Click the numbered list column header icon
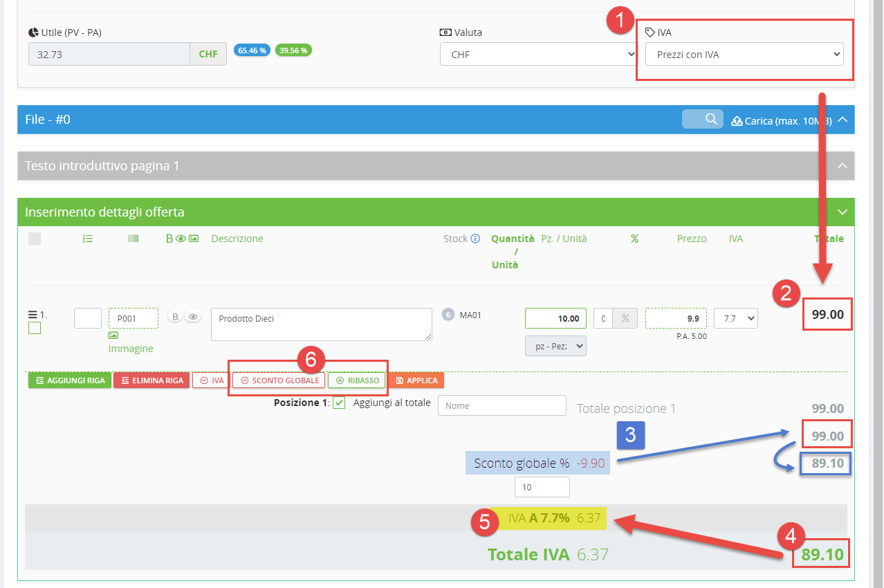 (x=88, y=239)
